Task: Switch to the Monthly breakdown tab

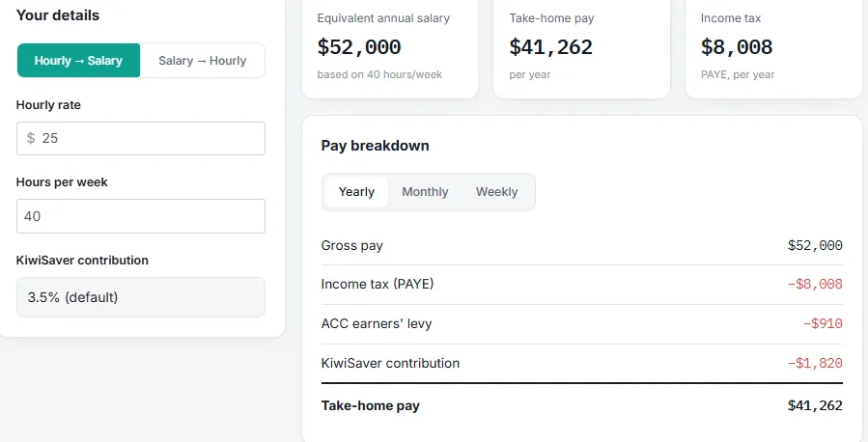Action: tap(425, 192)
